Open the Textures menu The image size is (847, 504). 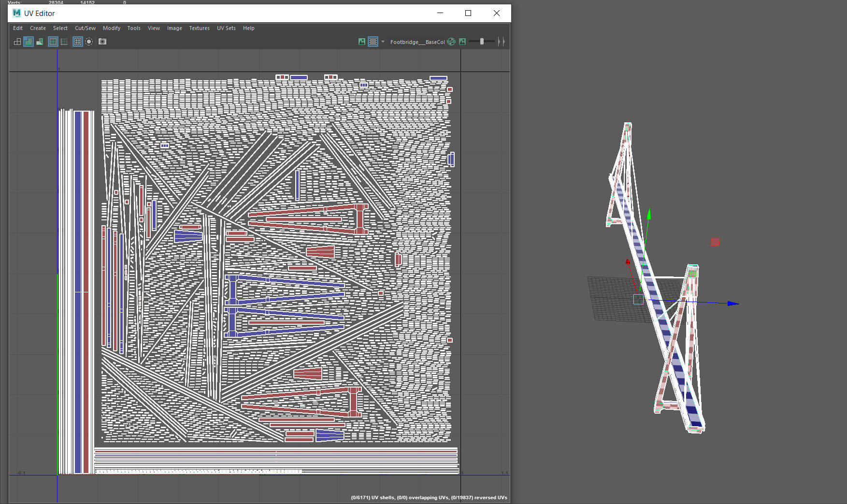coord(199,28)
